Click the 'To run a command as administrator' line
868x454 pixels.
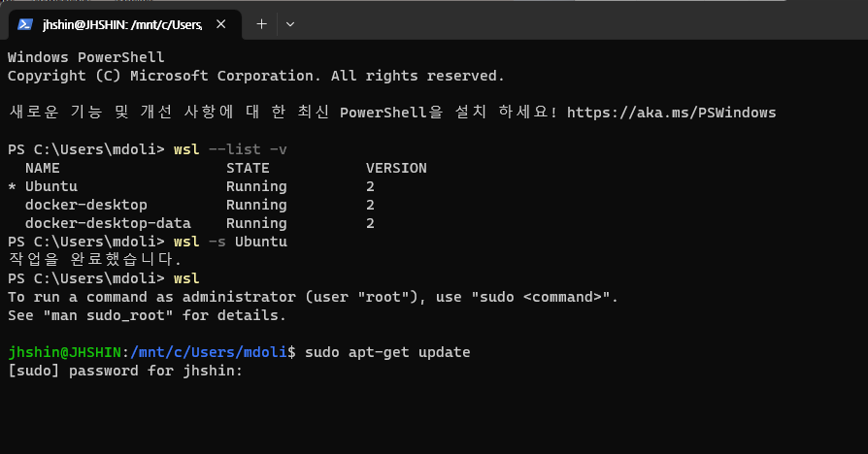(313, 297)
